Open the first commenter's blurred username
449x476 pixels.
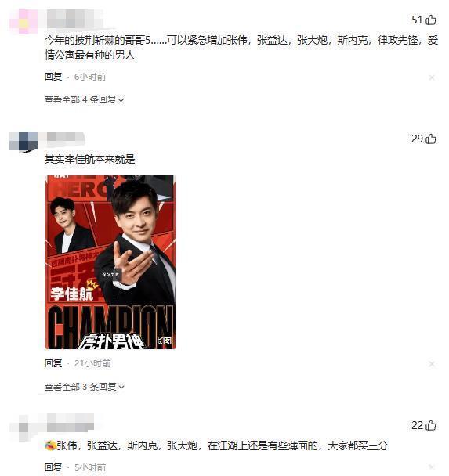75,19
